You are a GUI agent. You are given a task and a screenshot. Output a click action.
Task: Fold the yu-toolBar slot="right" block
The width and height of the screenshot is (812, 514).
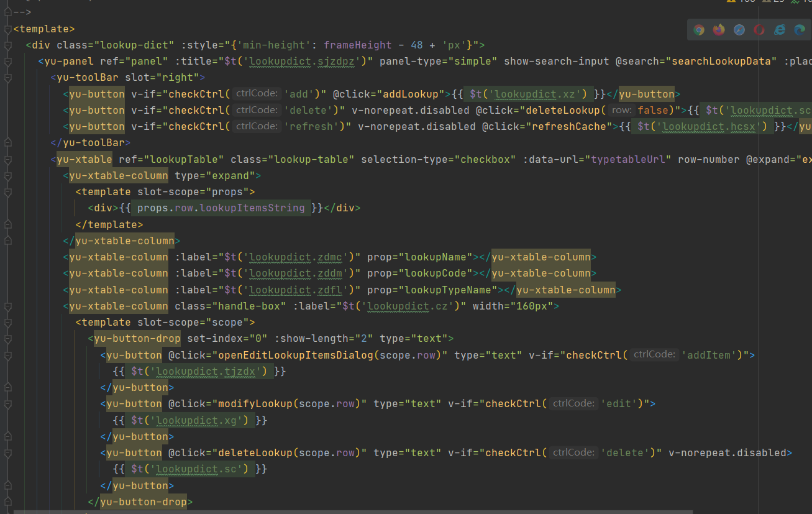(7, 78)
